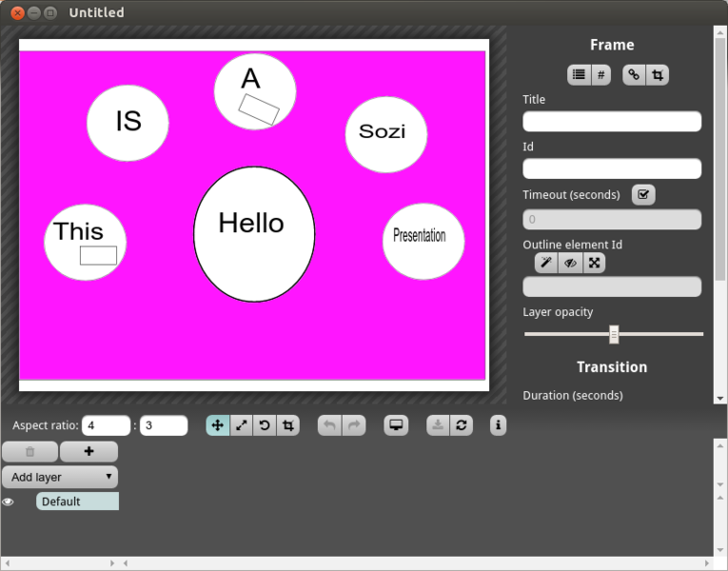The height and width of the screenshot is (571, 728).
Task: Click the delete frame trash button
Action: 30,452
